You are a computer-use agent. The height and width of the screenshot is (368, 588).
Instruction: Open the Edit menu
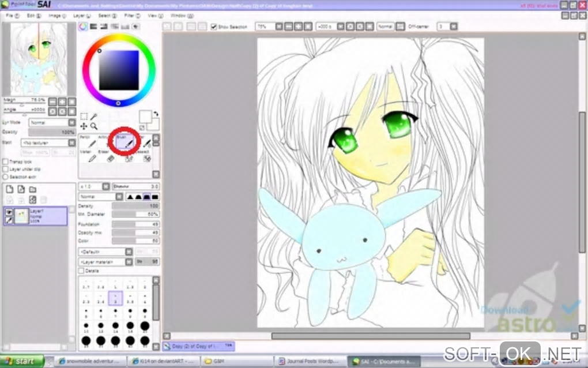pyautogui.click(x=34, y=16)
